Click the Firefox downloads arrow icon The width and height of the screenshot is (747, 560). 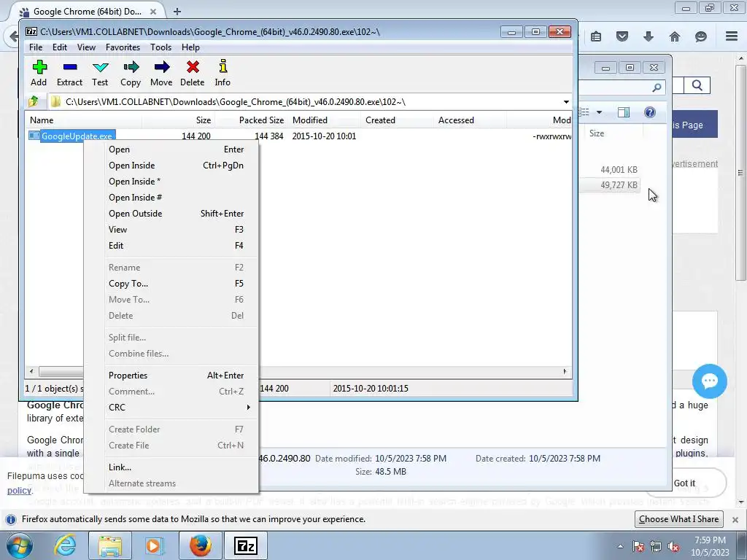click(648, 36)
